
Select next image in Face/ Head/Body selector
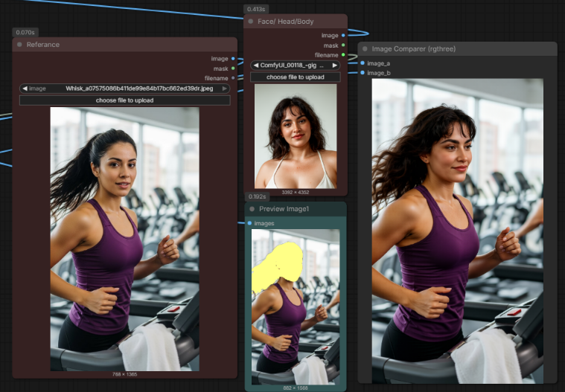click(x=335, y=65)
